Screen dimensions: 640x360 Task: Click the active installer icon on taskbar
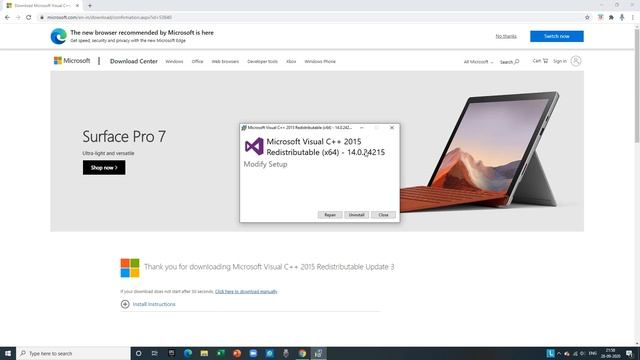click(318, 353)
